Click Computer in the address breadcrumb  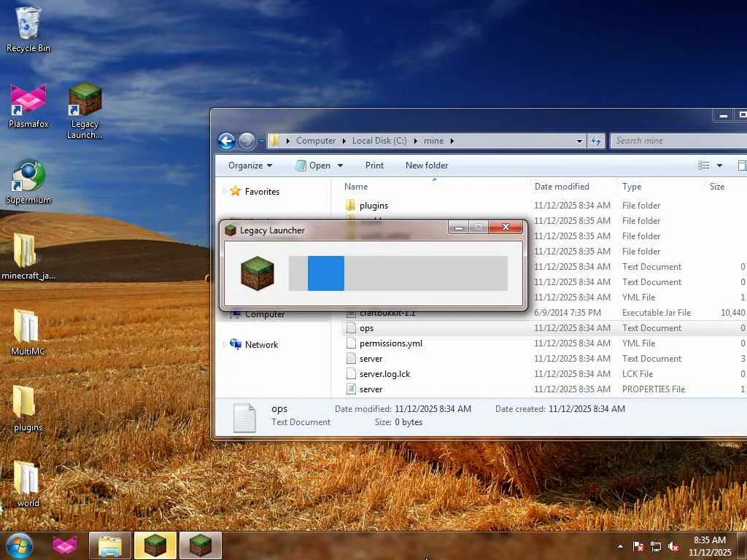coord(315,141)
